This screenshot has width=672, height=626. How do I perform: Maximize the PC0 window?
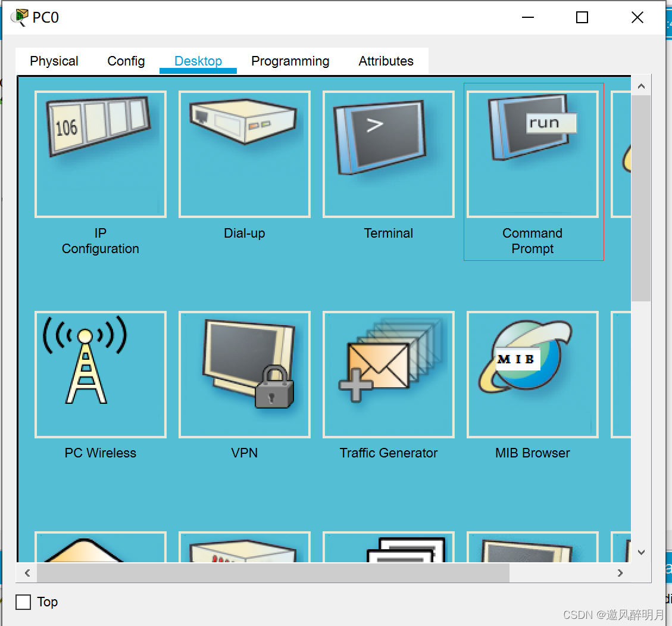click(x=582, y=17)
